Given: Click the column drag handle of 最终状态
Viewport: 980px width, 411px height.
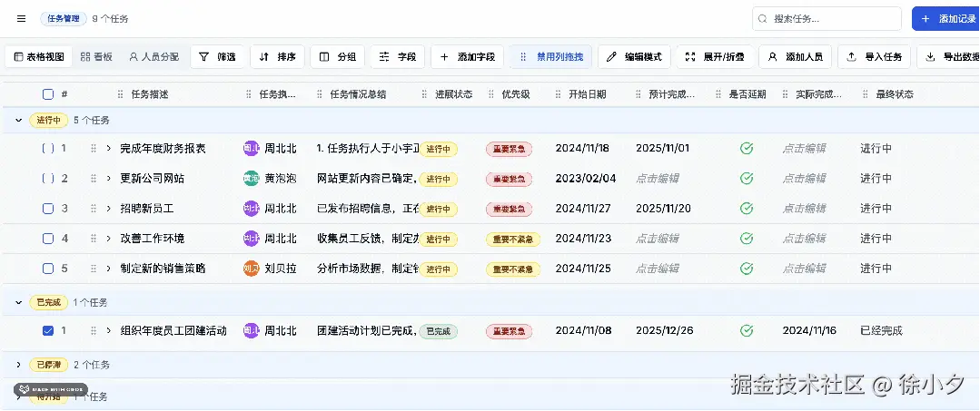Looking at the screenshot, I should (x=866, y=94).
